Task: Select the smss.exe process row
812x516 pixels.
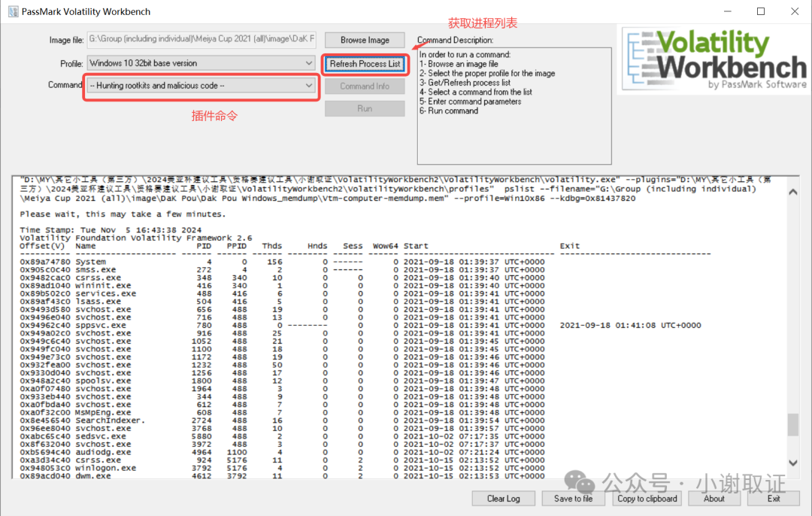Action: click(x=282, y=269)
